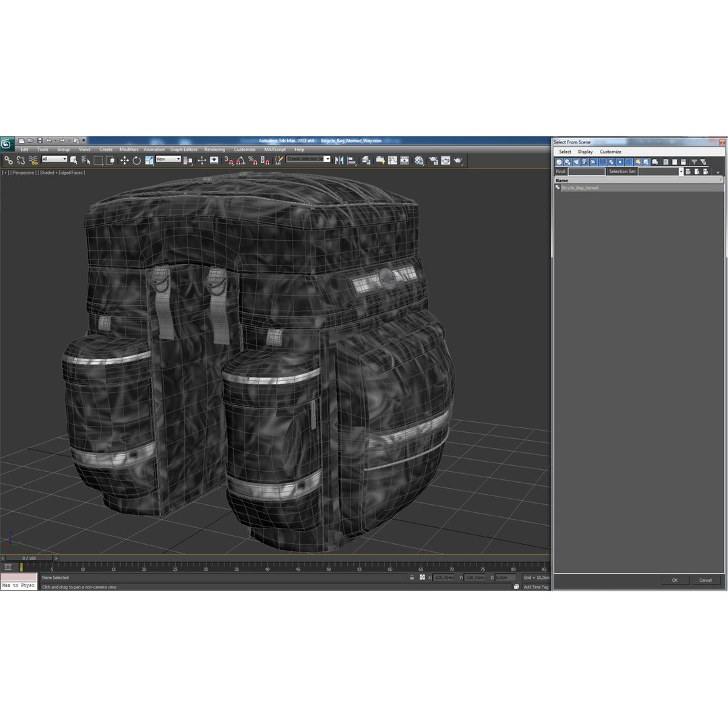
Task: Click the Add Time Tag button
Action: pos(536,587)
